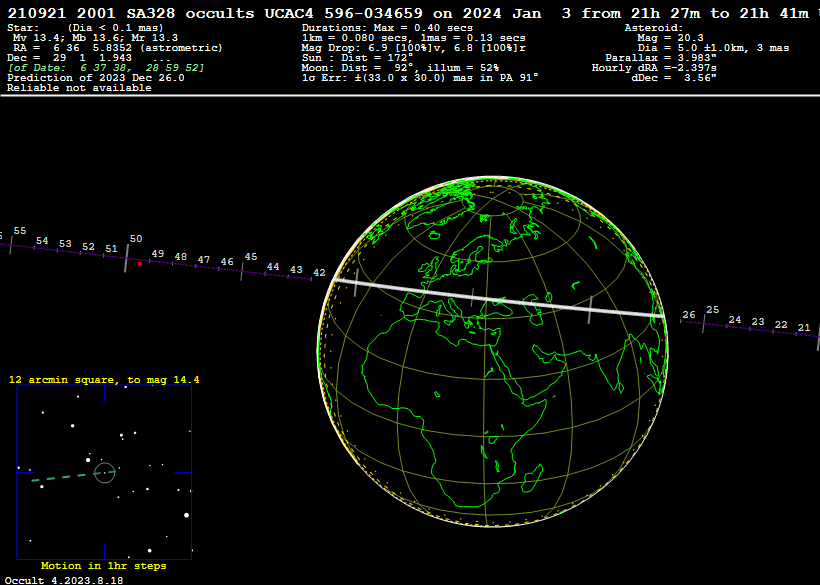Select the 'Hourly dRA =-2.397s' text
This screenshot has width=820, height=585.
[654, 68]
